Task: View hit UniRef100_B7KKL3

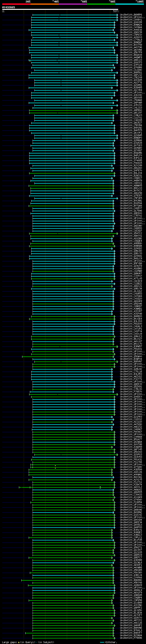Action: [x=131, y=630]
